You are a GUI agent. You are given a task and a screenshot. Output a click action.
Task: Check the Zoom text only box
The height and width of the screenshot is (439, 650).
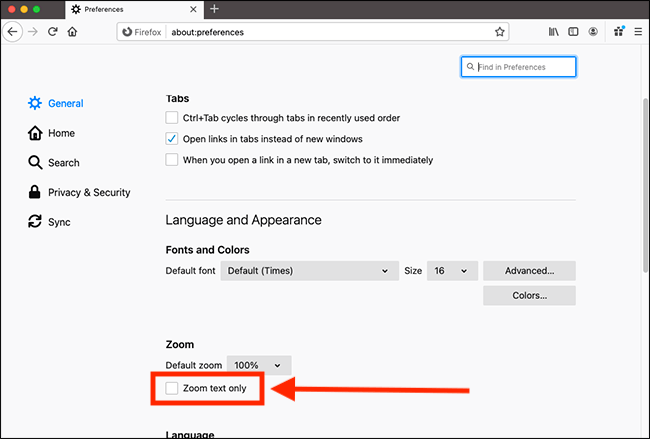click(172, 388)
